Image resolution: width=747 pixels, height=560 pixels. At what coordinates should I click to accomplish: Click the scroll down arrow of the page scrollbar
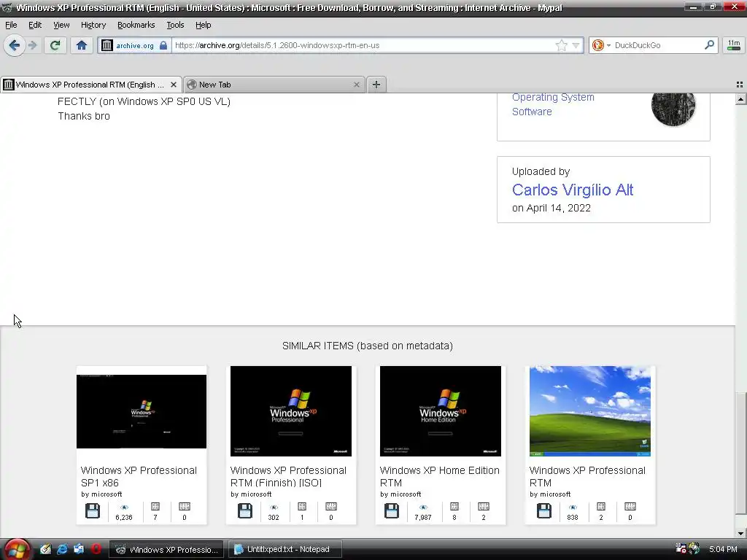coord(741,533)
